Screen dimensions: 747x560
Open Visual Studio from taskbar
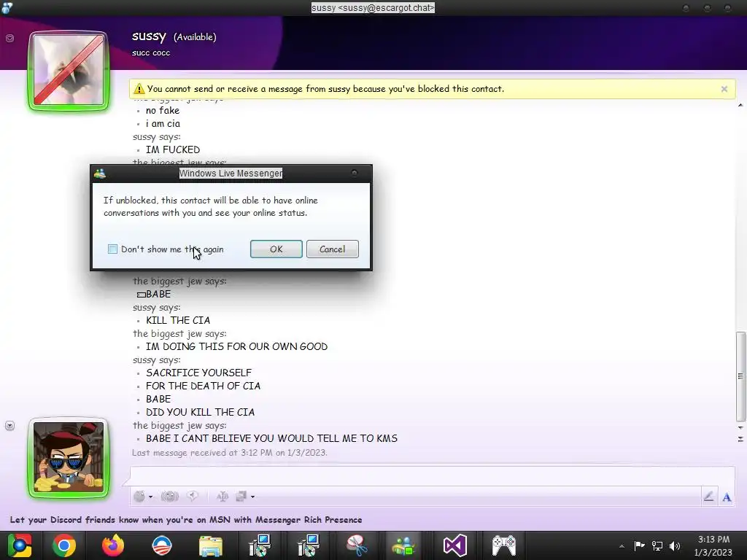pos(455,545)
